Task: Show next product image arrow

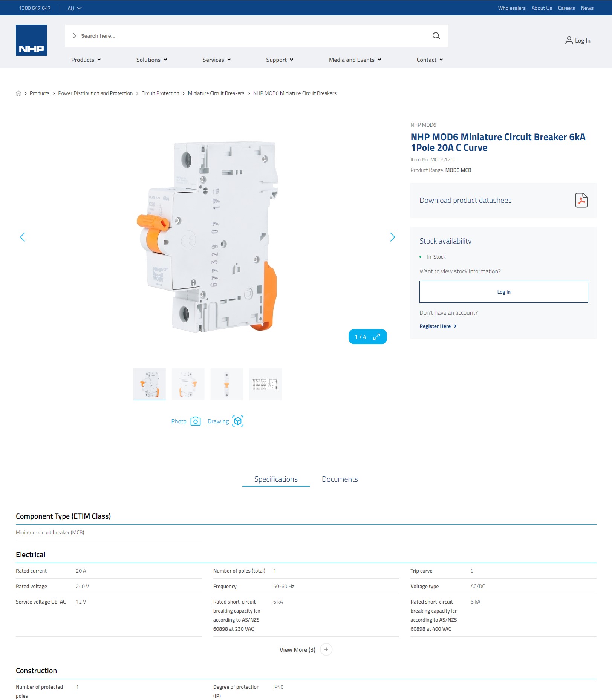Action: coord(392,237)
